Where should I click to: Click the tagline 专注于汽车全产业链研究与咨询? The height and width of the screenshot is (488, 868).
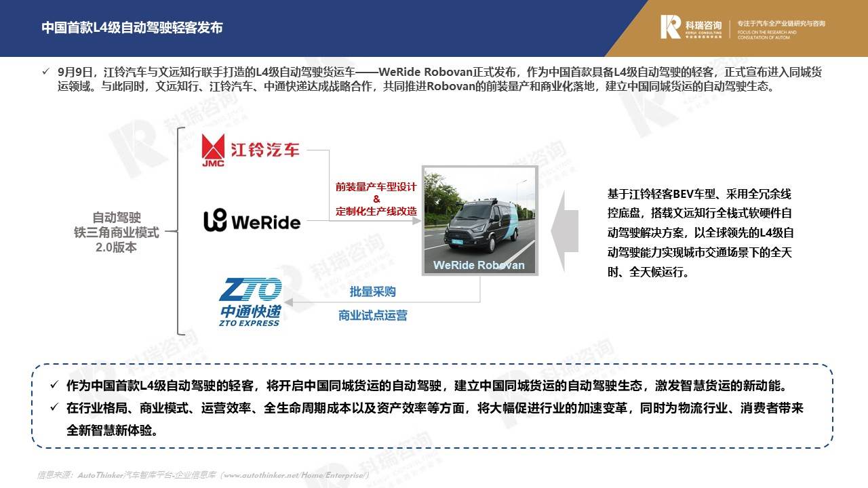tap(781, 24)
